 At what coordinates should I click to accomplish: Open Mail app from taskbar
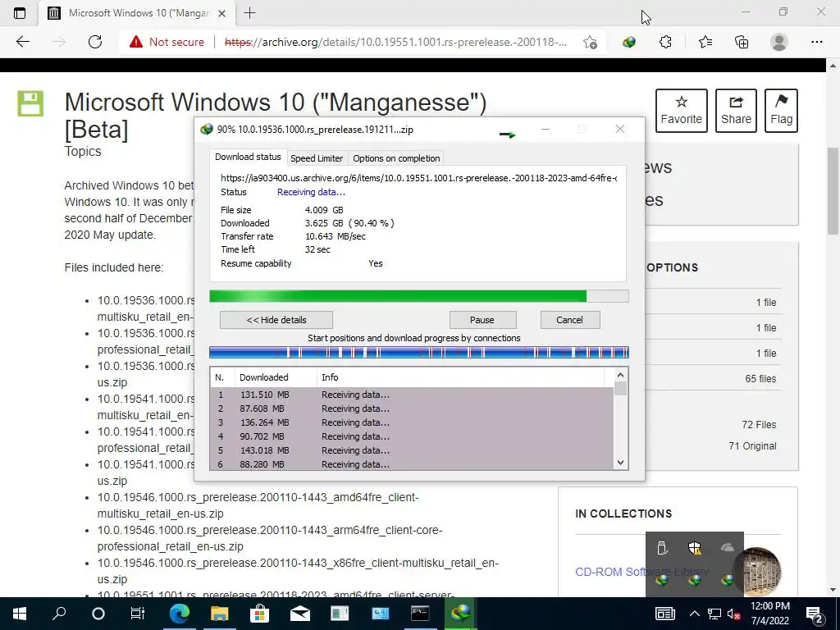[300, 614]
